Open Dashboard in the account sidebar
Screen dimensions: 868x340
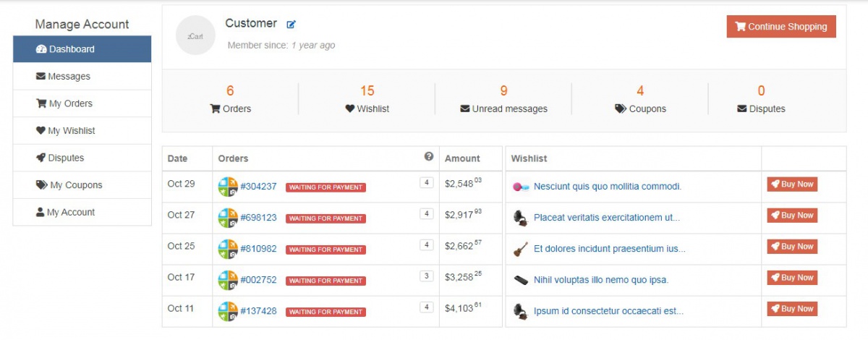point(82,49)
